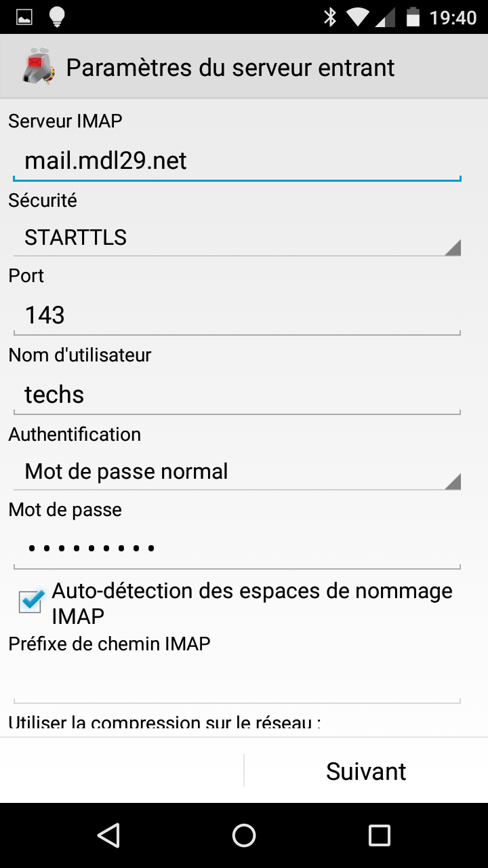This screenshot has width=488, height=868.
Task: Tap the picture notification icon
Action: click(x=24, y=17)
